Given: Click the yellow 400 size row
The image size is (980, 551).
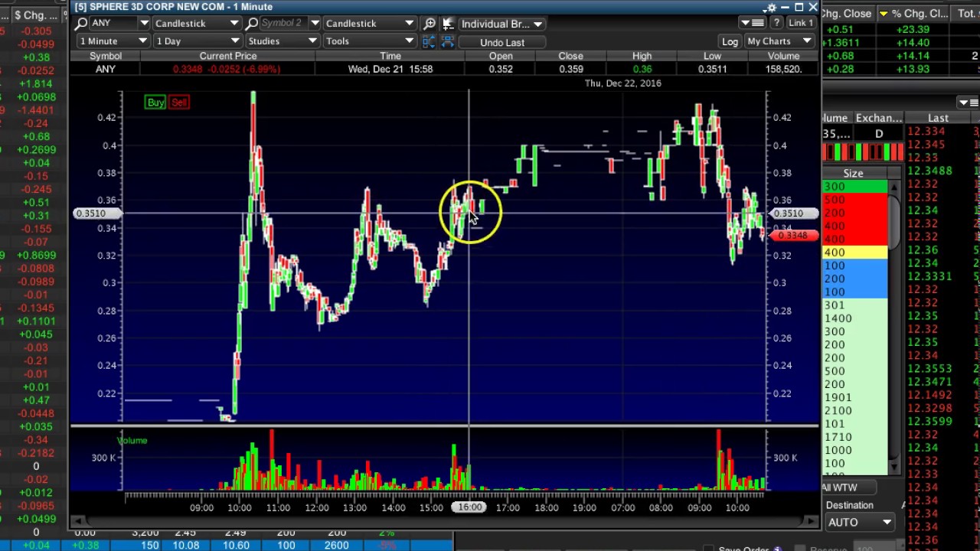Looking at the screenshot, I should [x=854, y=253].
